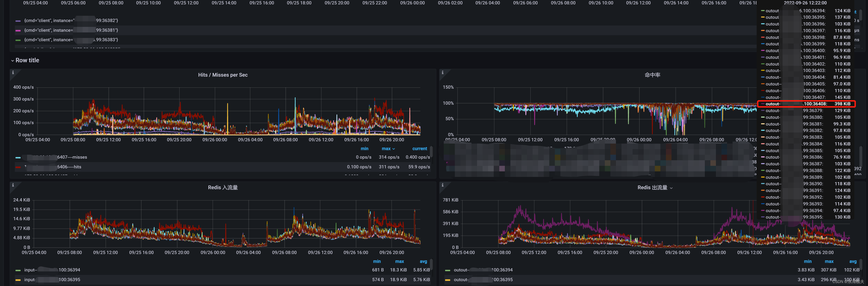This screenshot has width=868, height=286.
Task: Click the Hits / Misses per Sec panel title
Action: click(x=223, y=75)
